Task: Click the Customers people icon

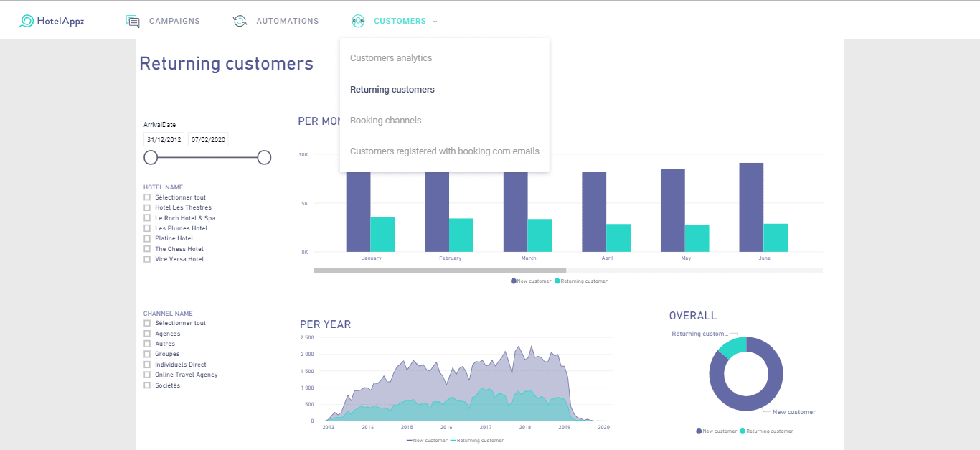Action: pyautogui.click(x=359, y=22)
